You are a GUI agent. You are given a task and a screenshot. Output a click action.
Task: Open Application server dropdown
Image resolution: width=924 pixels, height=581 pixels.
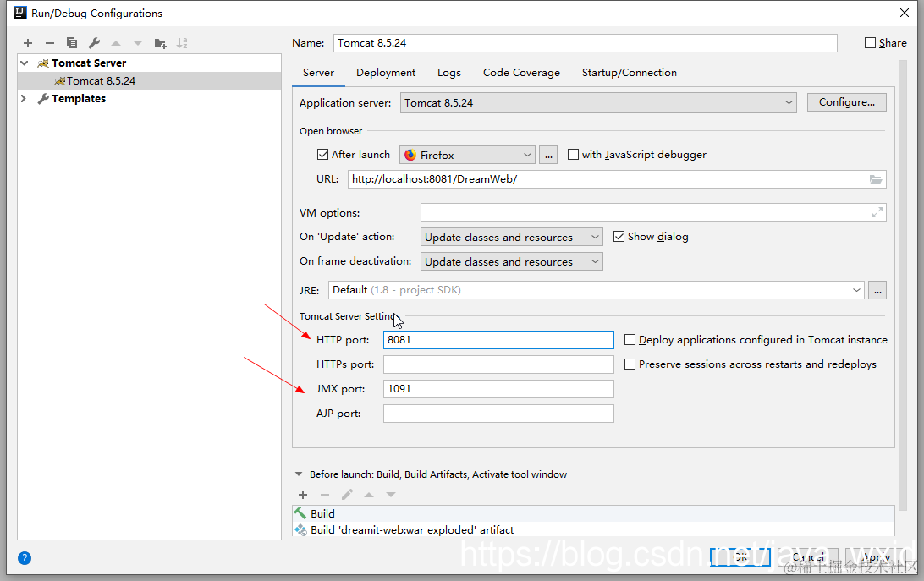pyautogui.click(x=598, y=102)
